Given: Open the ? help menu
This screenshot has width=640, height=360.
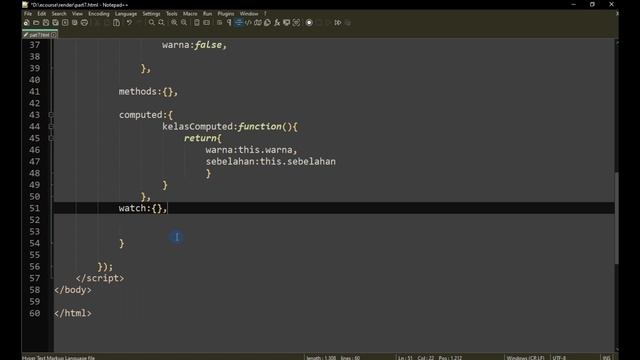Looking at the screenshot, I should pos(265,14).
